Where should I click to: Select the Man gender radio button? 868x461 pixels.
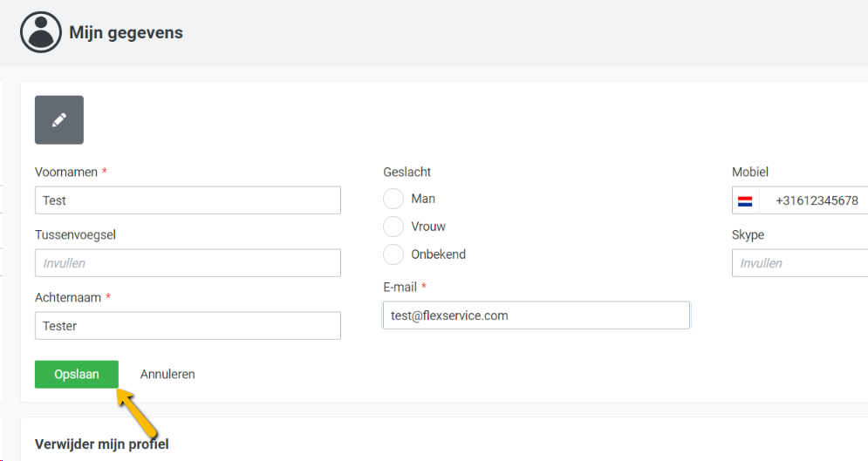tap(393, 199)
